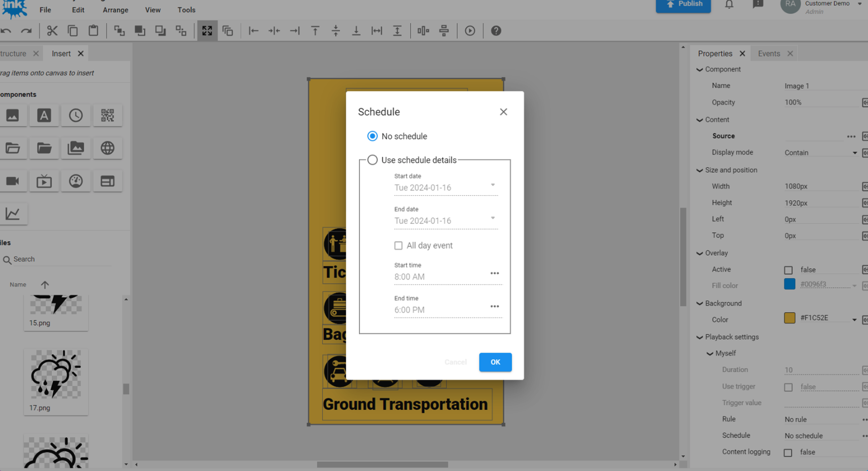
Task: Choose the Web page globe component
Action: pyautogui.click(x=108, y=148)
